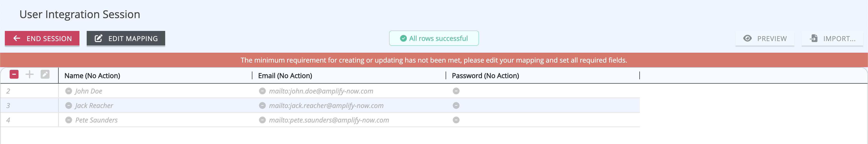Click the status icon beside Pete Saunders
Viewport: 868px width, 144px height.
coord(69,120)
